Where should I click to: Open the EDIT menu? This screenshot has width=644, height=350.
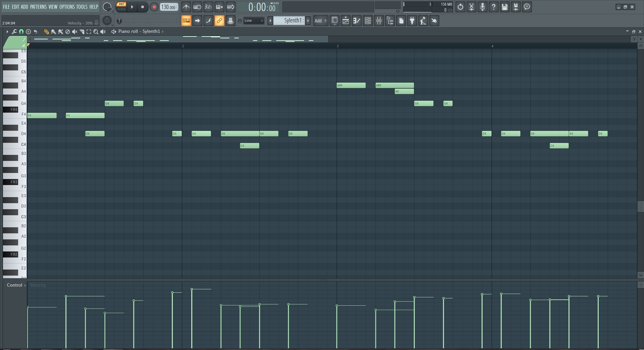[15, 7]
